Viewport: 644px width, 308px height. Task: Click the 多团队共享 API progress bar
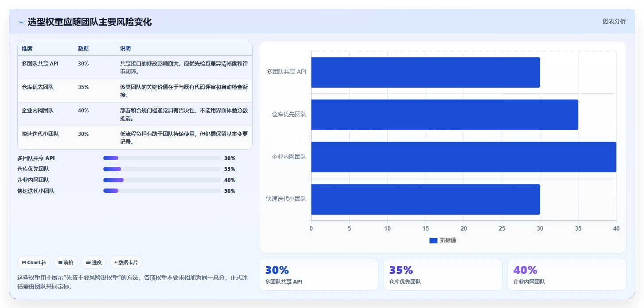click(162, 158)
